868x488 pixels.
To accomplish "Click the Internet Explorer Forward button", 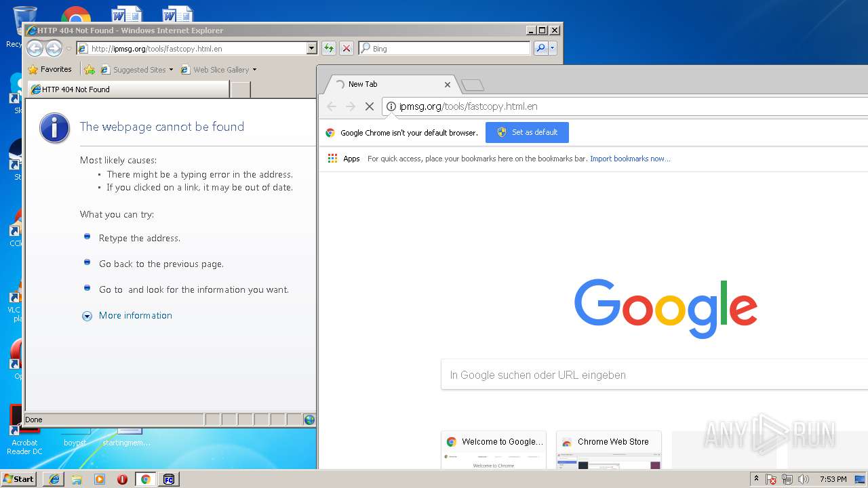I will coord(54,48).
